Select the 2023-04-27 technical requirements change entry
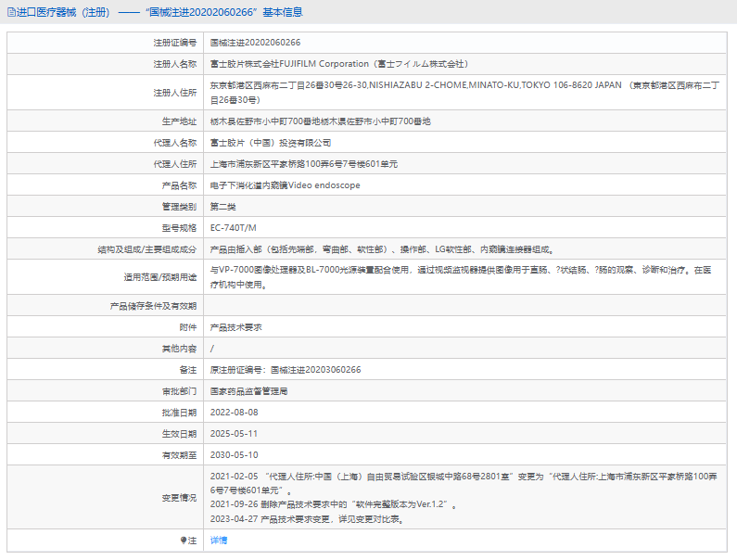The width and height of the screenshot is (737, 560). 307,519
